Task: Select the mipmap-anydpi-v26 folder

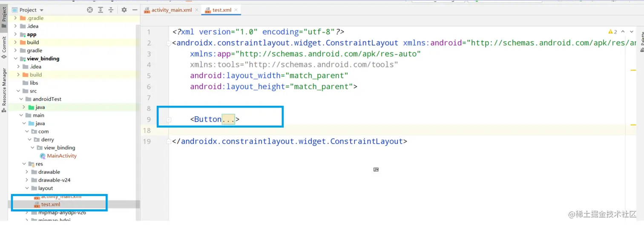Action: [62, 213]
